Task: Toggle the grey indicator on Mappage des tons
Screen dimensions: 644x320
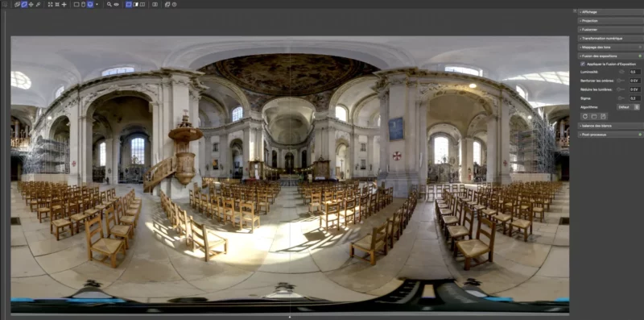Action: coord(640,48)
